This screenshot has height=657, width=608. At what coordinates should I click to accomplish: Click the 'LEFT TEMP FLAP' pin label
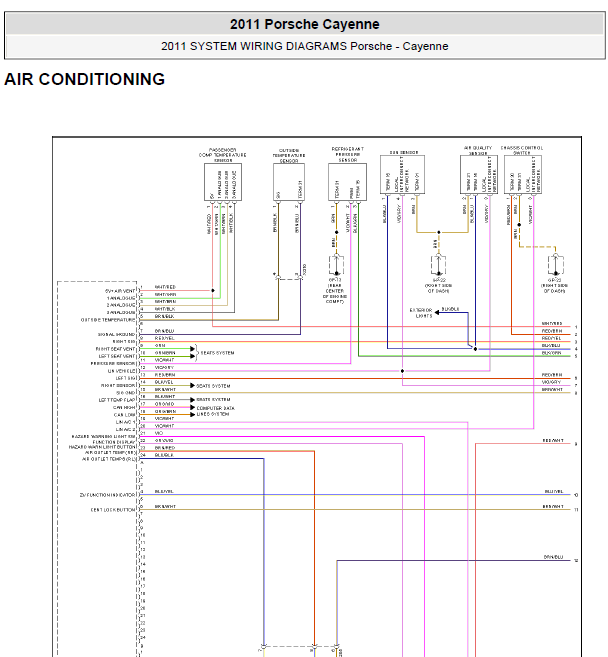point(117,400)
